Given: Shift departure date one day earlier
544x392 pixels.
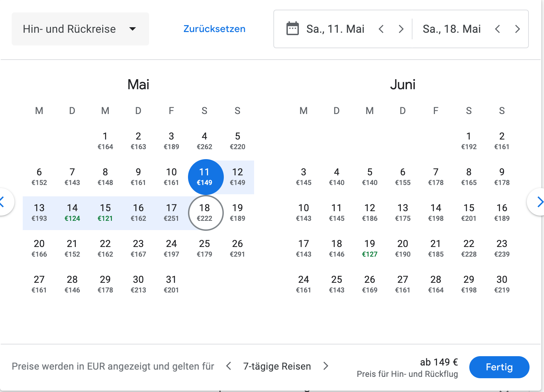Looking at the screenshot, I should click(381, 29).
